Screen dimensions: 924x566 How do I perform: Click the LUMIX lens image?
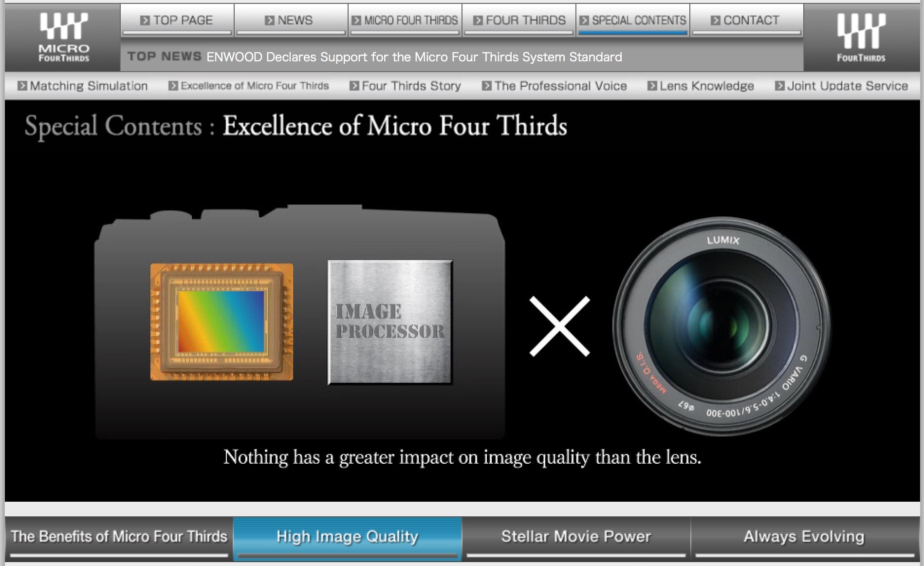(x=721, y=326)
